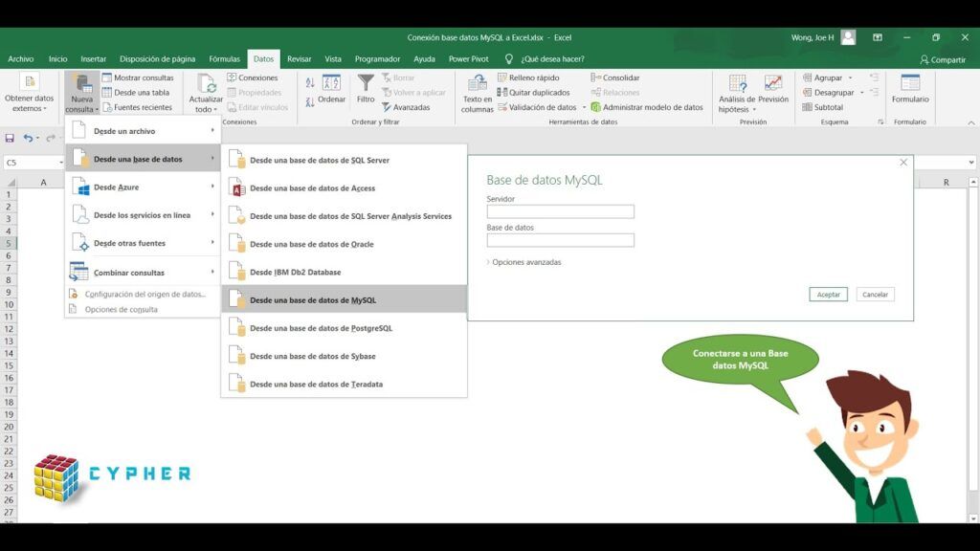The image size is (980, 551).
Task: Open Administrar modelo de datos
Action: point(647,107)
